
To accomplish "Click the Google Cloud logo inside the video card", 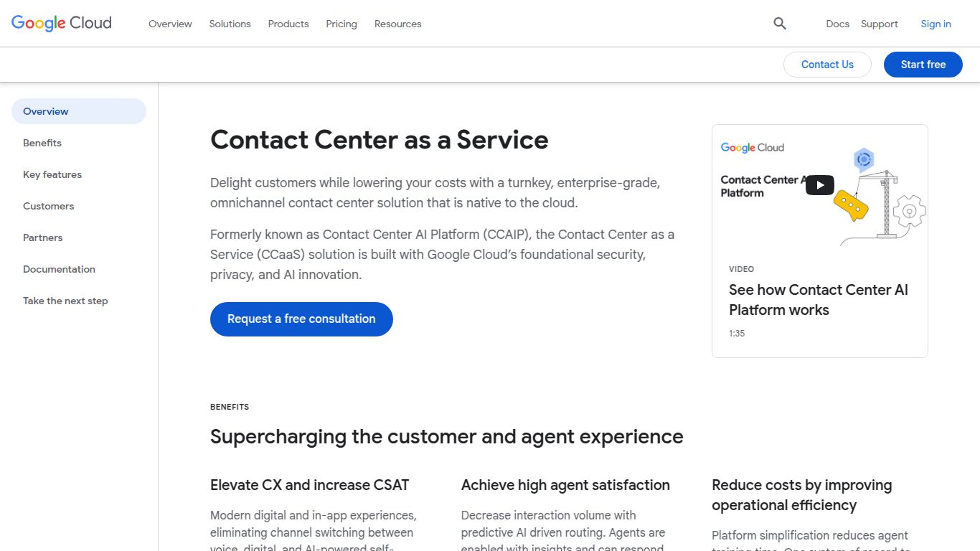I will [752, 147].
